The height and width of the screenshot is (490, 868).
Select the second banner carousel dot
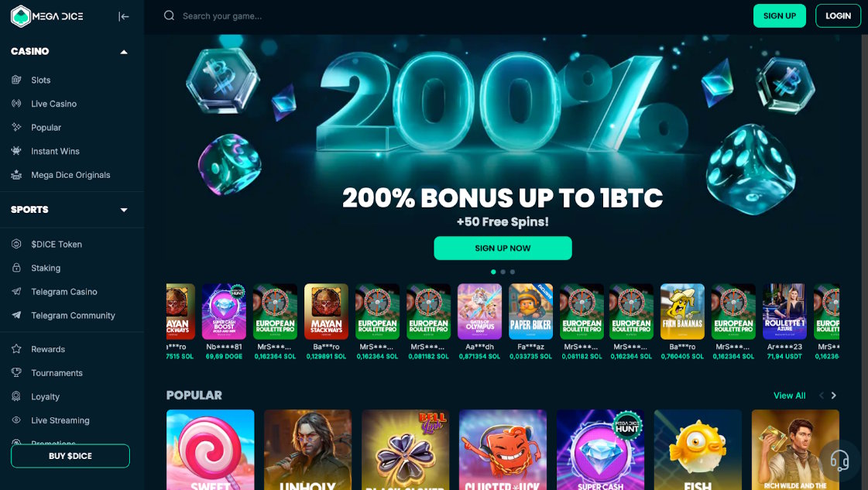[x=503, y=272]
